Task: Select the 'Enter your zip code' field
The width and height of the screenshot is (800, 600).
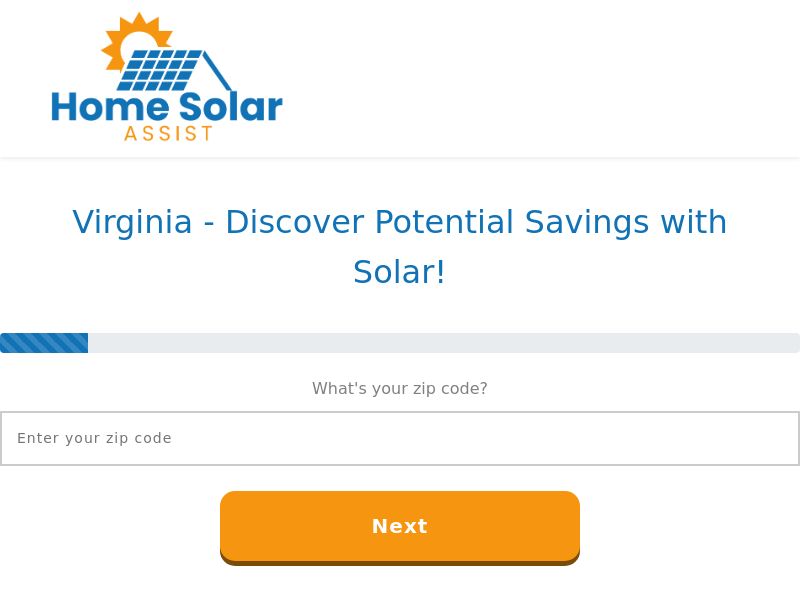Action: (400, 438)
